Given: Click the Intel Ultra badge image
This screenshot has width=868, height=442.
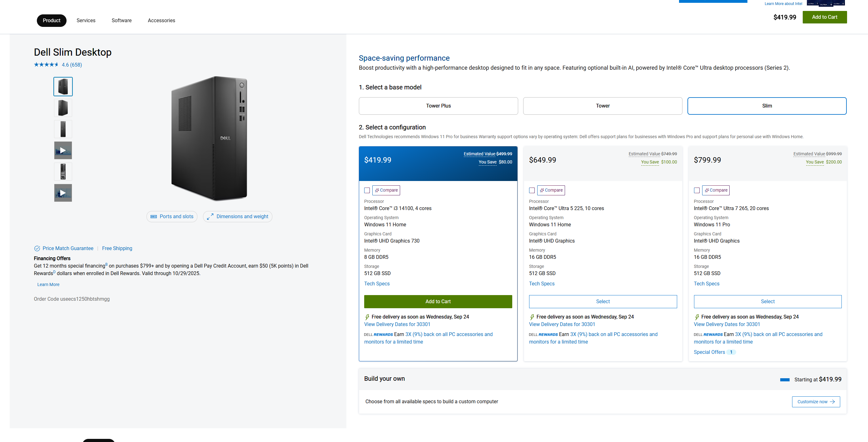Looking at the screenshot, I should coord(826,4).
